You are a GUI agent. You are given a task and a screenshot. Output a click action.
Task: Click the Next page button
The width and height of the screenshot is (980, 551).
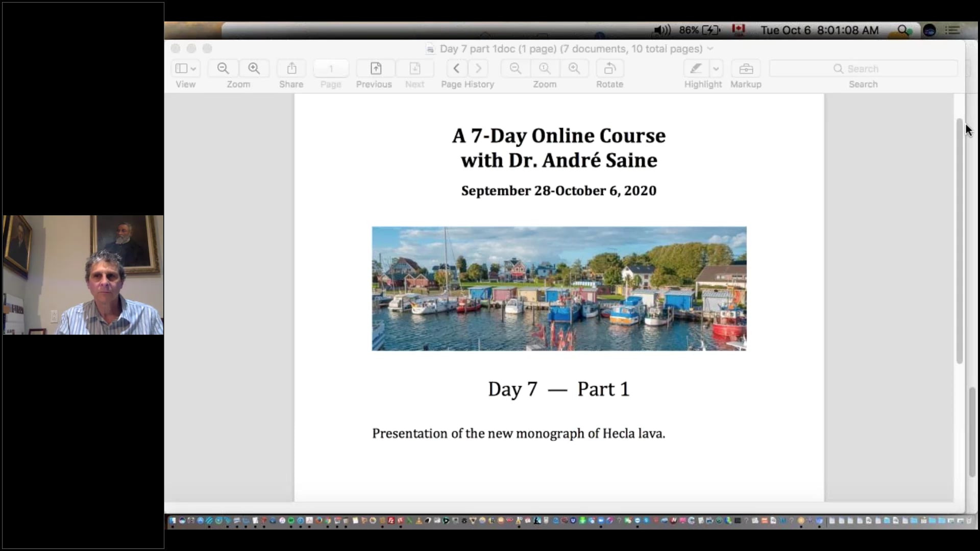[x=415, y=68]
